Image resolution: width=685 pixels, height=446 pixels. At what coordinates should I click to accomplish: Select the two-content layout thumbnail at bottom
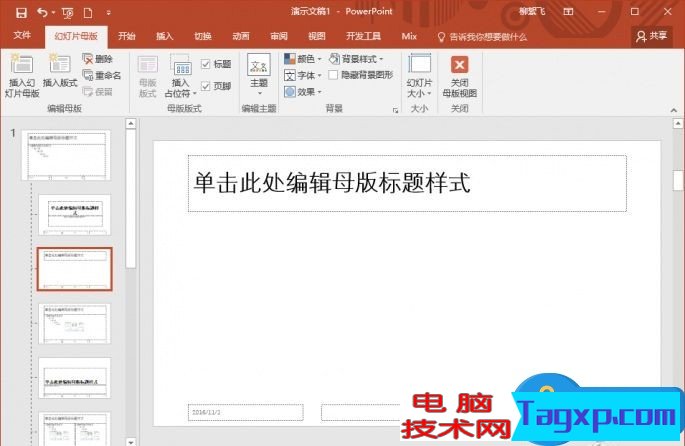pyautogui.click(x=75, y=429)
